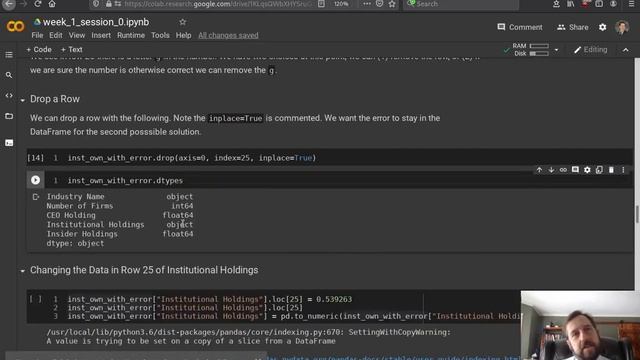Open the browser reader view icon
Screen dimensions: 640x360
click(322, 4)
